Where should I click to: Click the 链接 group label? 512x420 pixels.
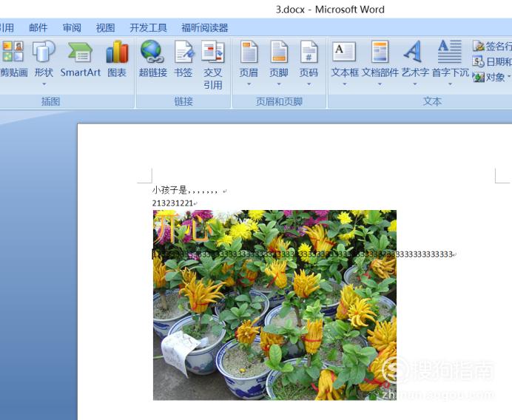(183, 101)
